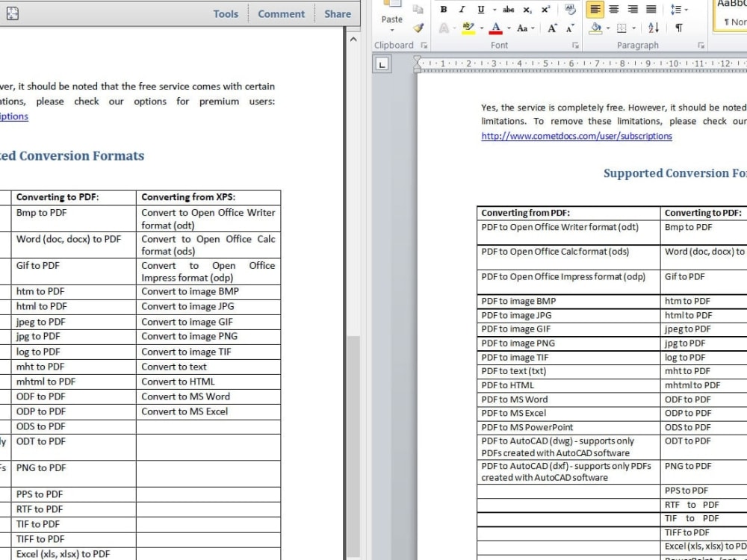Click scroll up arrow in PDF viewer

coord(353,40)
